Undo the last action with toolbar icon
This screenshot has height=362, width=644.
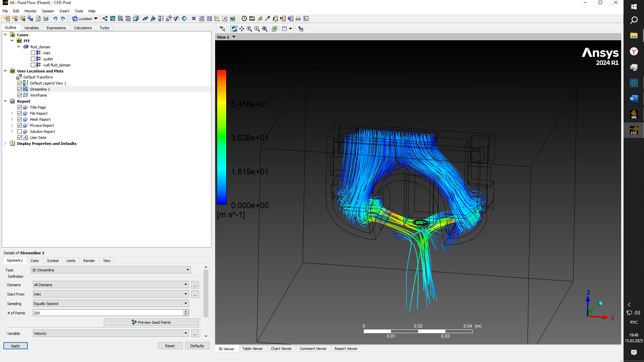55,18
